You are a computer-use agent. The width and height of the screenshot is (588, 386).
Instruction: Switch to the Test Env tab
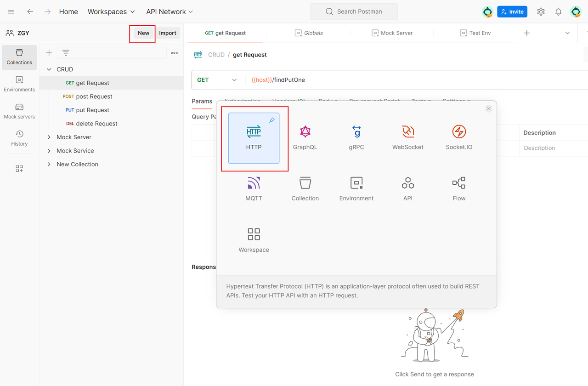tap(475, 33)
